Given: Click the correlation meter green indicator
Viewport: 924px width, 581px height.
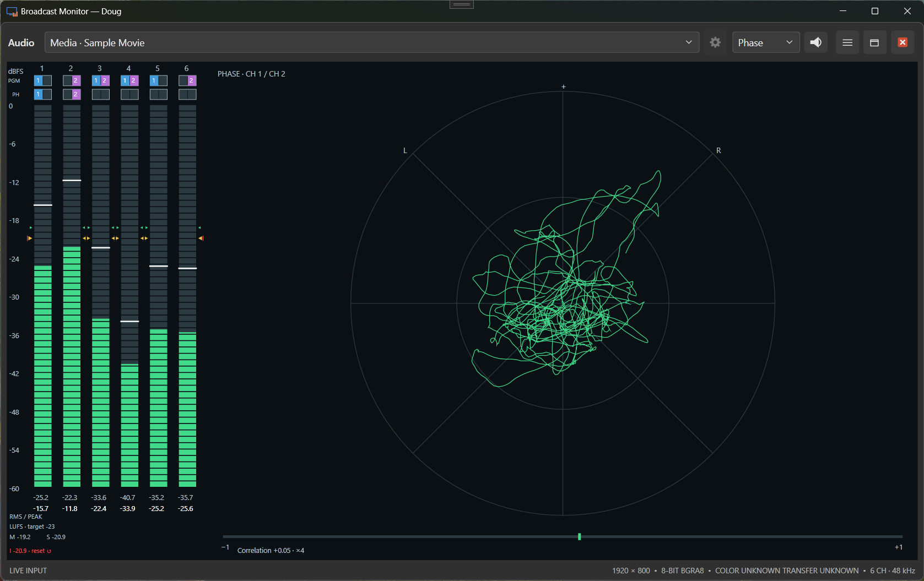Looking at the screenshot, I should click(579, 536).
